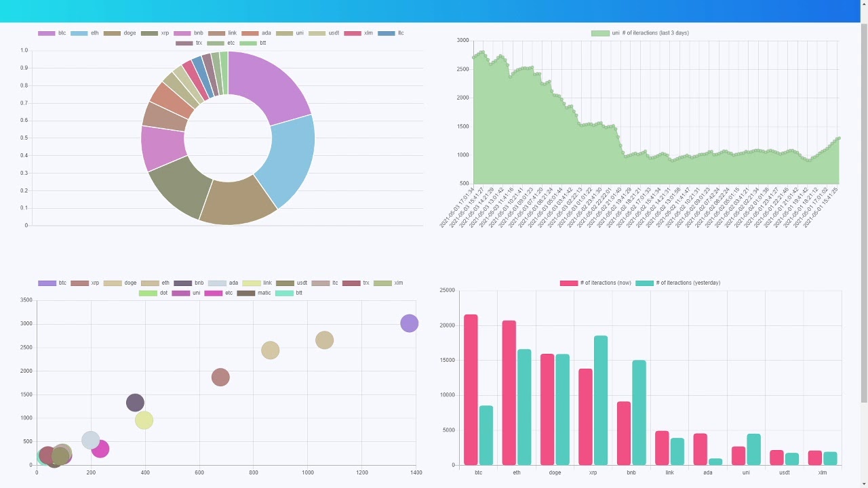Hide usdt slice via doughnut legend
The image size is (868, 488).
(x=324, y=33)
